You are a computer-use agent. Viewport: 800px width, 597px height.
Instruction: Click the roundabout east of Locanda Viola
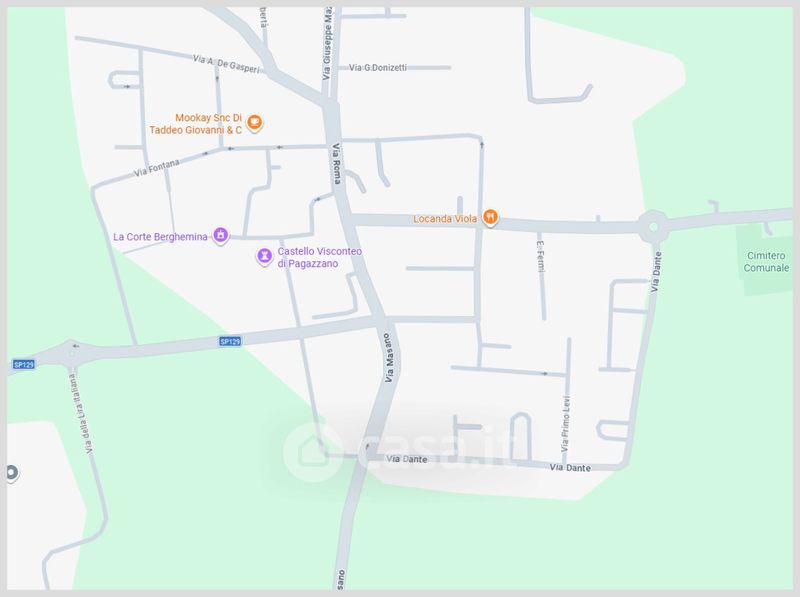coord(653,227)
